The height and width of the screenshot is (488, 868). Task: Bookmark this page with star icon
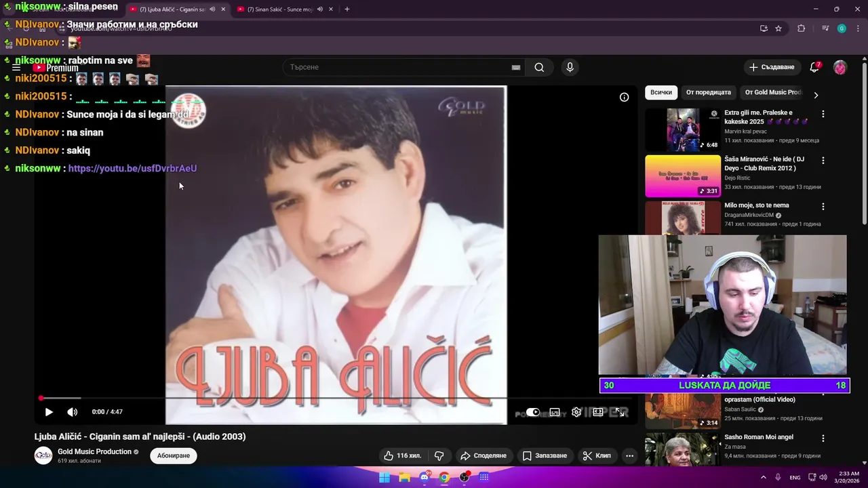pyautogui.click(x=778, y=28)
